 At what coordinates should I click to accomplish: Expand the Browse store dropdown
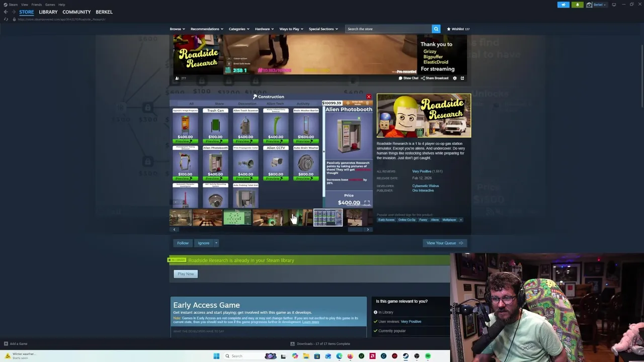177,29
